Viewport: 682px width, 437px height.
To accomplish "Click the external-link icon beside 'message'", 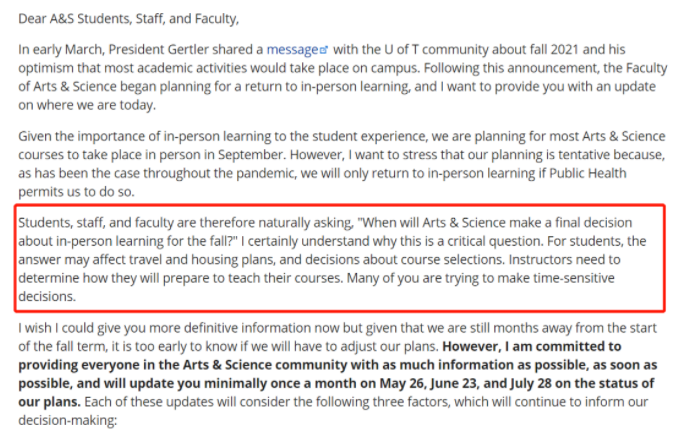I will pos(323,50).
